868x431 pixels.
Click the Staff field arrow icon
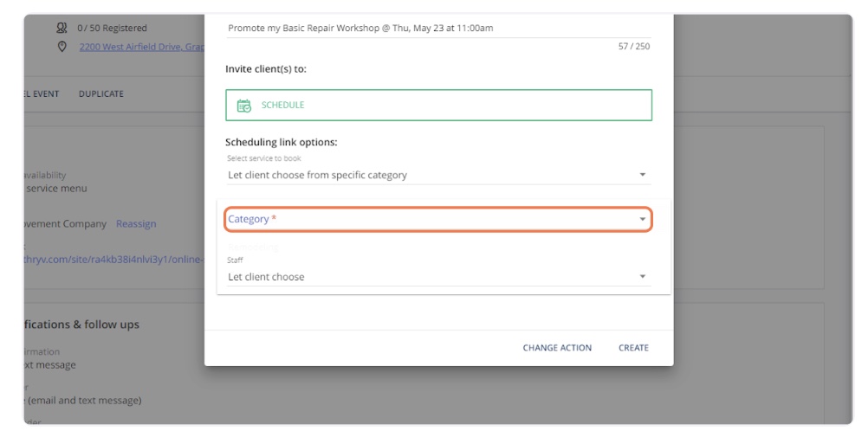point(642,277)
